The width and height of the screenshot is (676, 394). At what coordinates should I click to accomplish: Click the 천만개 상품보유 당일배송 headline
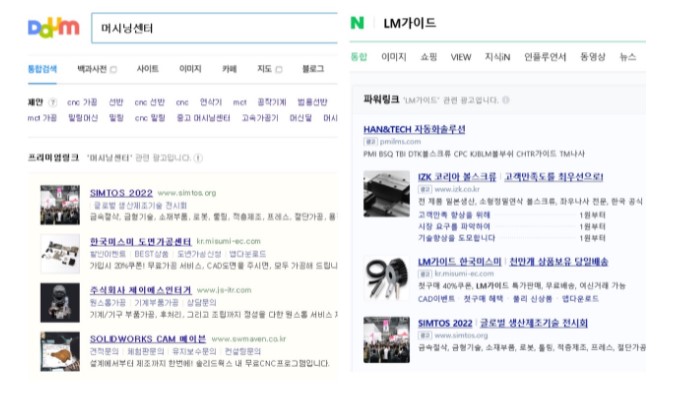click(x=559, y=262)
